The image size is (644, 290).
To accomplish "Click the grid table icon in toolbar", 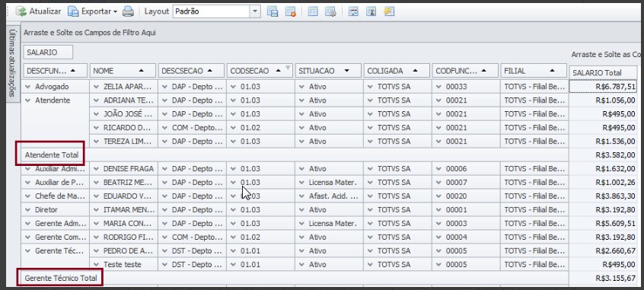I will [313, 11].
